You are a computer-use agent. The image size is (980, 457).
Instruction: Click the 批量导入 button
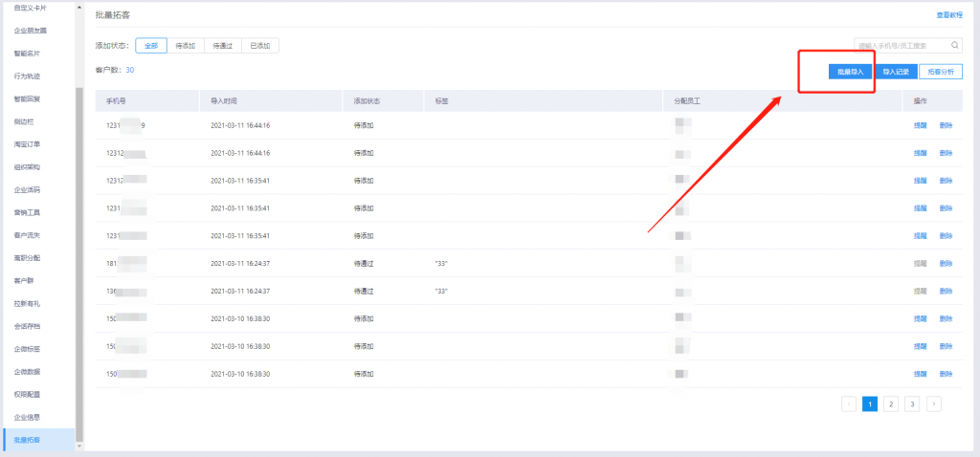(x=850, y=72)
